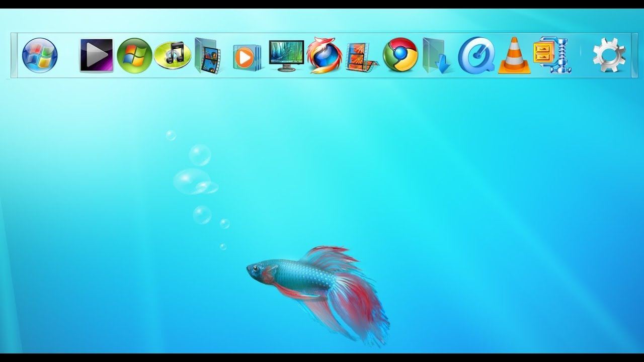
Task: Open Windows Media Center green orb
Action: [134, 55]
